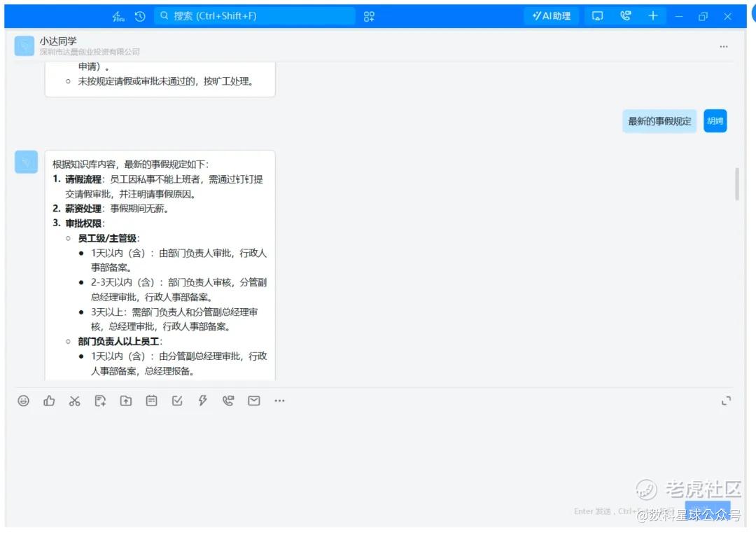Click the upload file folder icon

coord(126,401)
